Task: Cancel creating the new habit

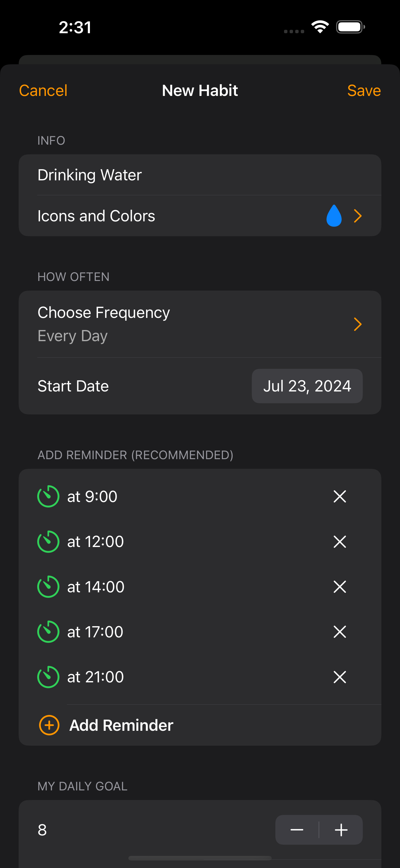Action: pos(43,90)
